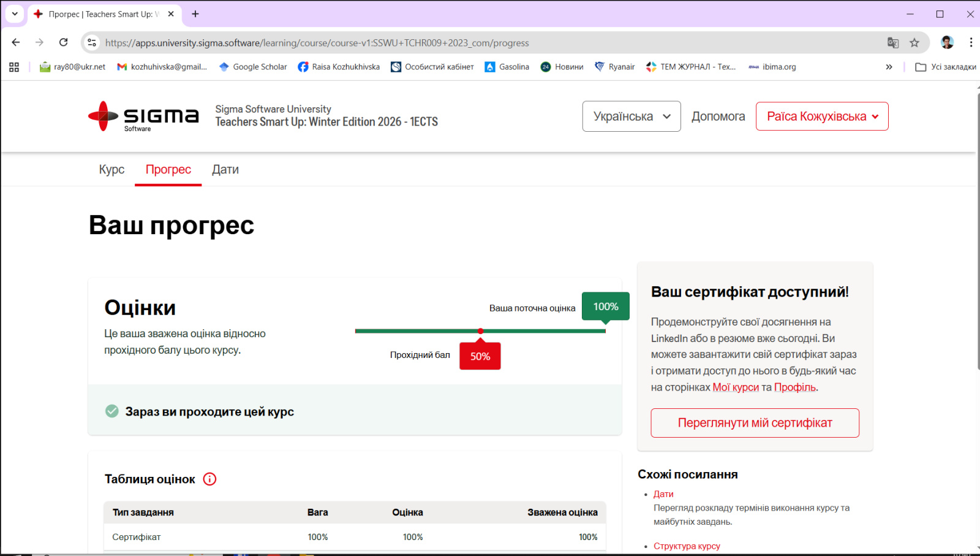Expand the Українська language dropdown

tap(631, 116)
